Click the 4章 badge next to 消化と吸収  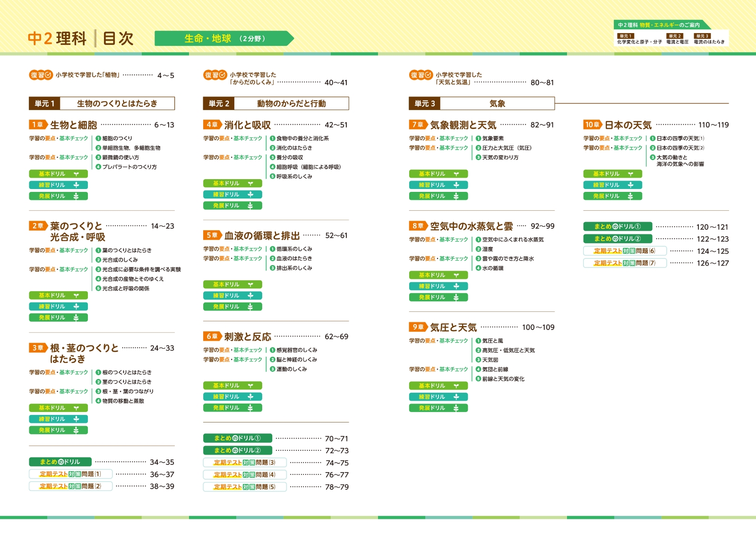[x=213, y=125]
